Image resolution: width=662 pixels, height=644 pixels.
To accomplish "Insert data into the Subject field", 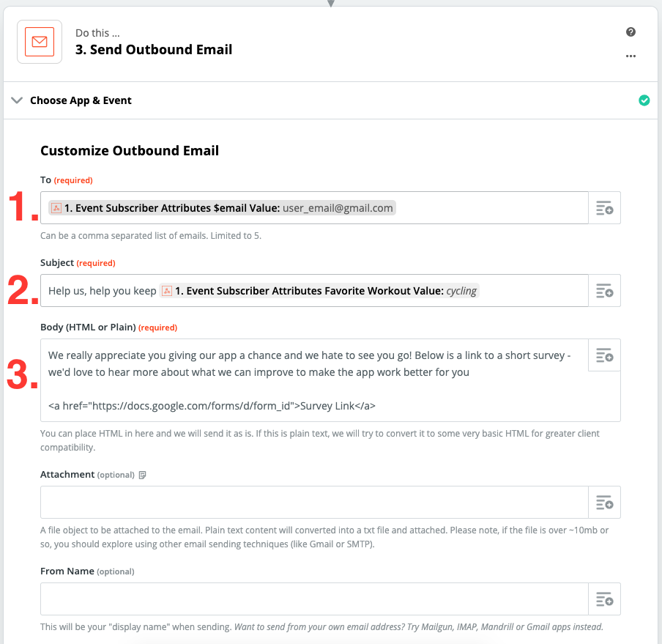I will (x=604, y=291).
